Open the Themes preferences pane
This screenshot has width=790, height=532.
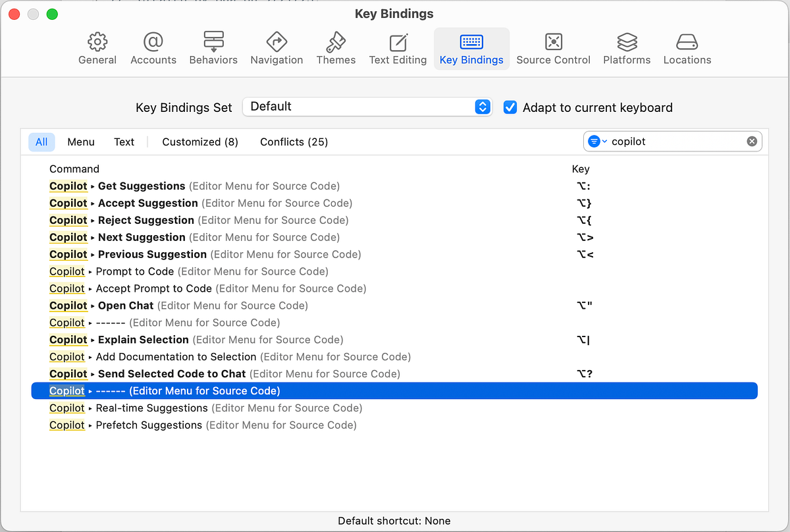(336, 48)
